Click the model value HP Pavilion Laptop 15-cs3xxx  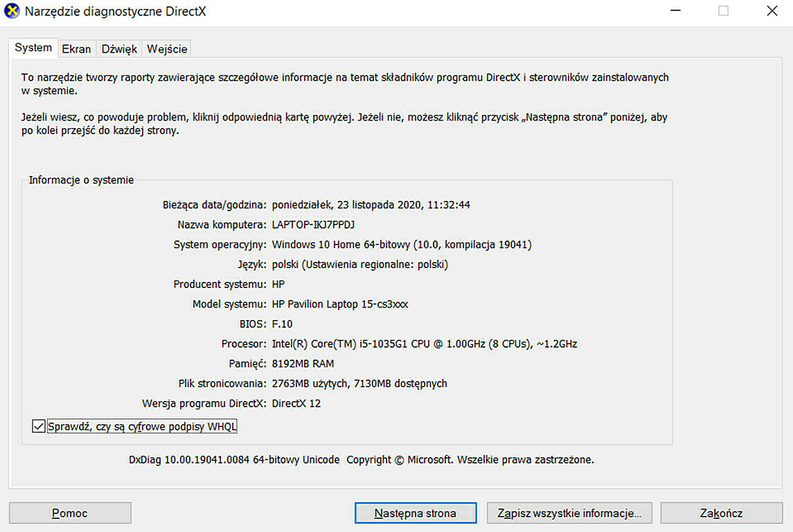(340, 304)
